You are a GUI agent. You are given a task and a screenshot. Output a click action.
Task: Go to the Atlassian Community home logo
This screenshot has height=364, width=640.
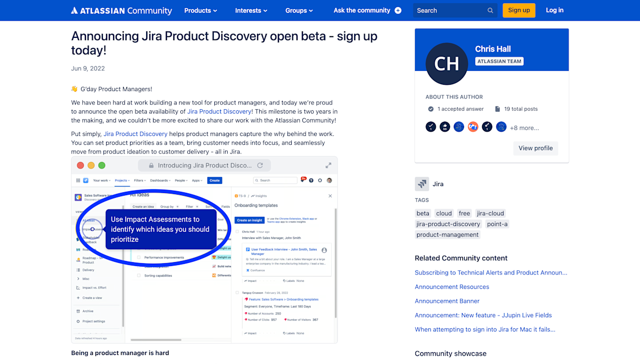click(x=122, y=10)
